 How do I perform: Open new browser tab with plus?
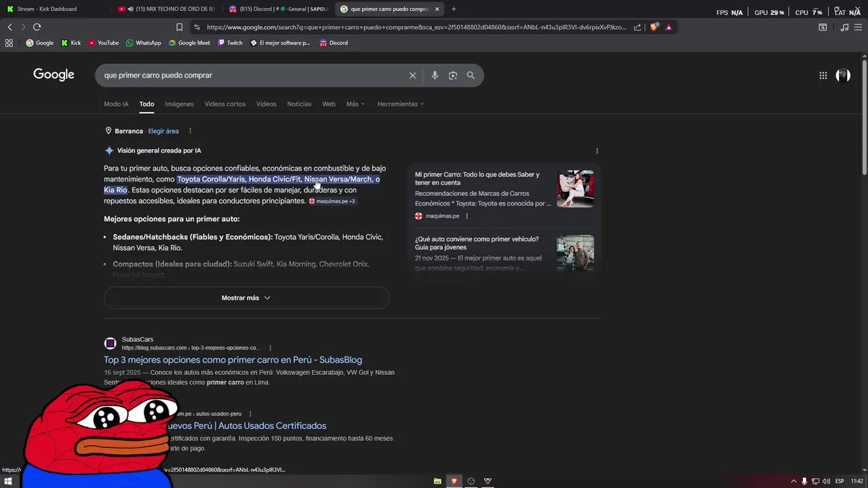454,9
